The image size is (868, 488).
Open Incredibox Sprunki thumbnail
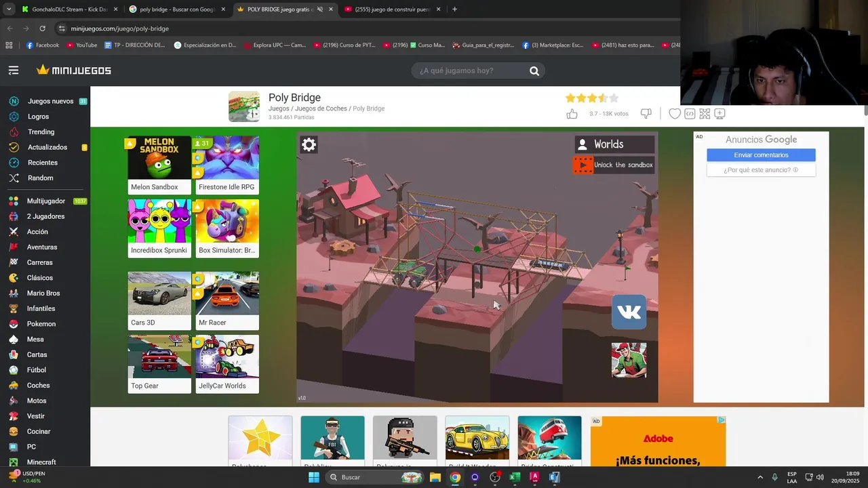[x=159, y=228]
